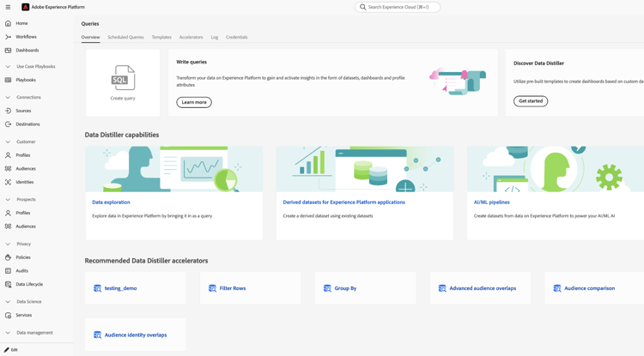This screenshot has height=356, width=644.
Task: Open the Group By accelerator link
Action: tap(345, 288)
